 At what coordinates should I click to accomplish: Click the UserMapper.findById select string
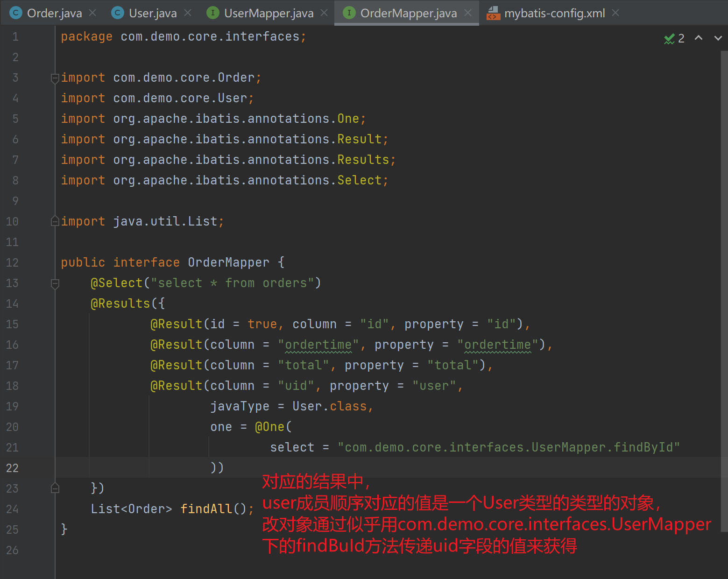click(x=509, y=447)
